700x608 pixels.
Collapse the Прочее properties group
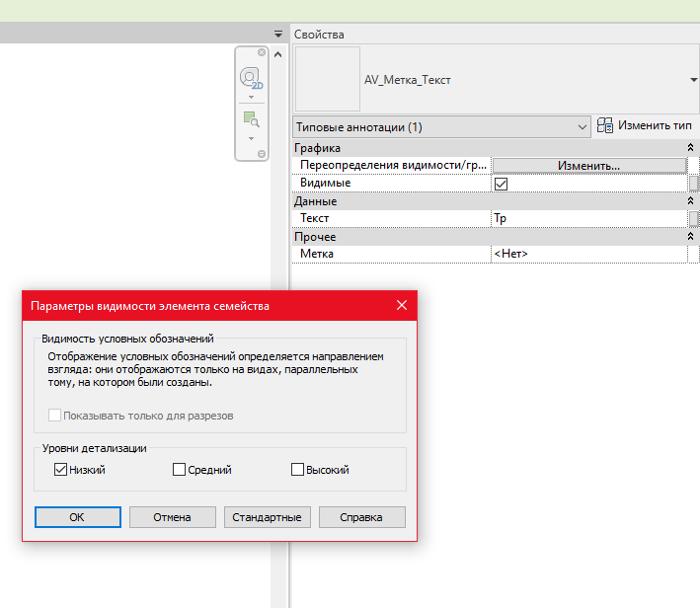pyautogui.click(x=690, y=237)
